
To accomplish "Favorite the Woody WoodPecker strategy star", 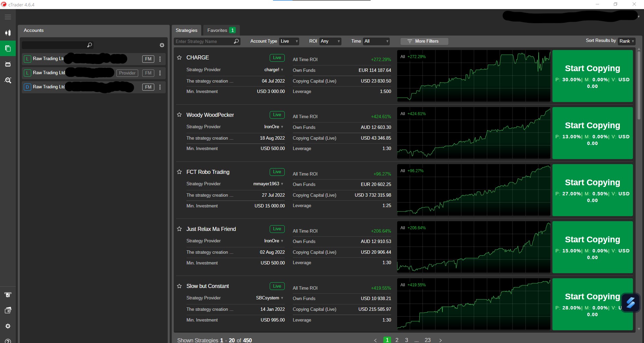I will (x=179, y=115).
